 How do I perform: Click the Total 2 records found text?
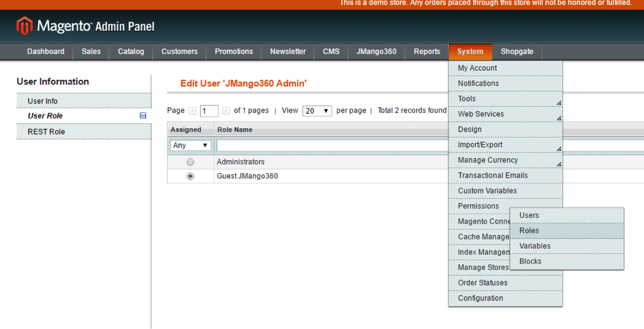412,110
